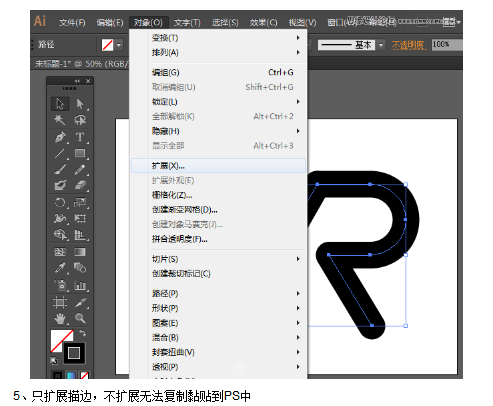Select the Hand tool
This screenshot has height=406, width=493.
click(x=60, y=318)
